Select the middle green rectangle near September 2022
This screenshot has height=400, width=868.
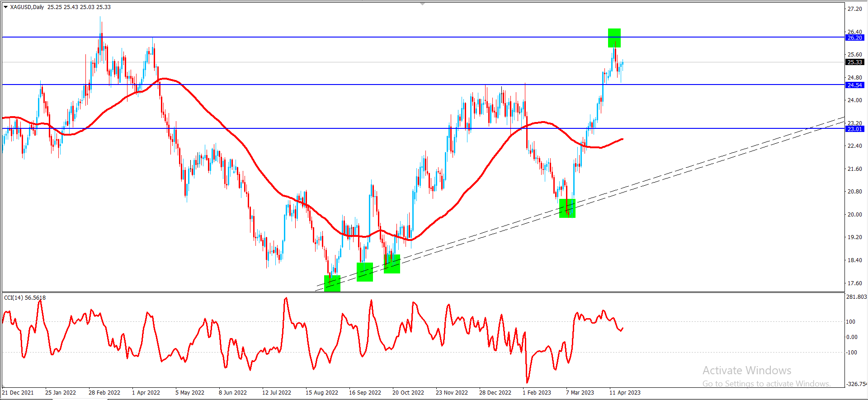click(x=365, y=272)
